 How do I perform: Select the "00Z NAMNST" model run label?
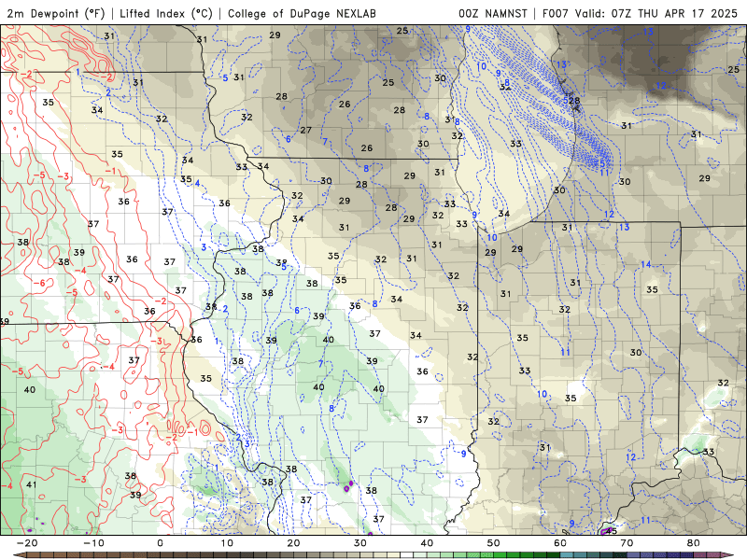pos(493,13)
